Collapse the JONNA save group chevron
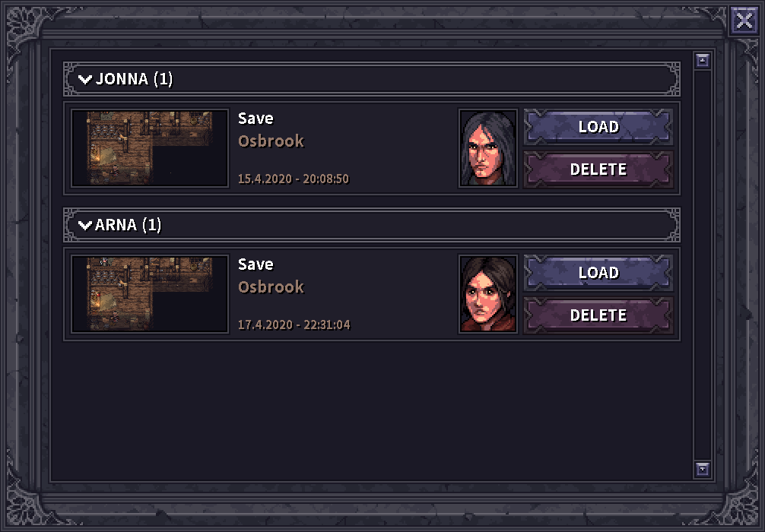765x532 pixels. point(85,79)
